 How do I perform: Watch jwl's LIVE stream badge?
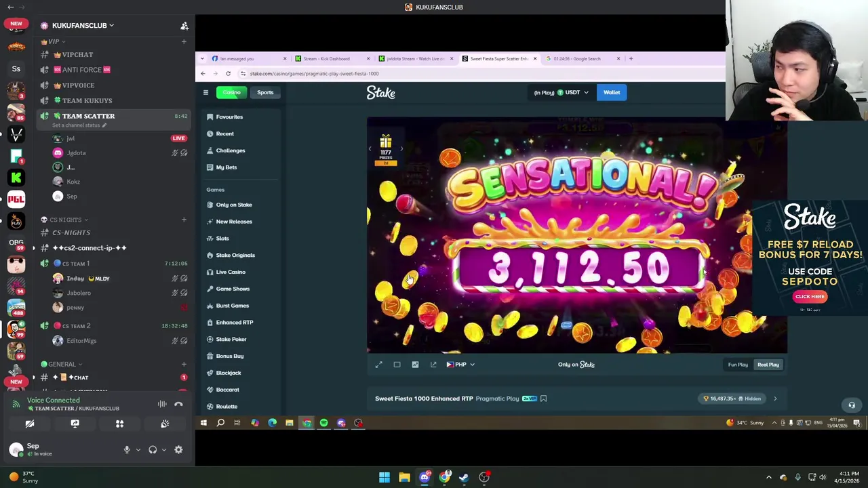click(178, 138)
